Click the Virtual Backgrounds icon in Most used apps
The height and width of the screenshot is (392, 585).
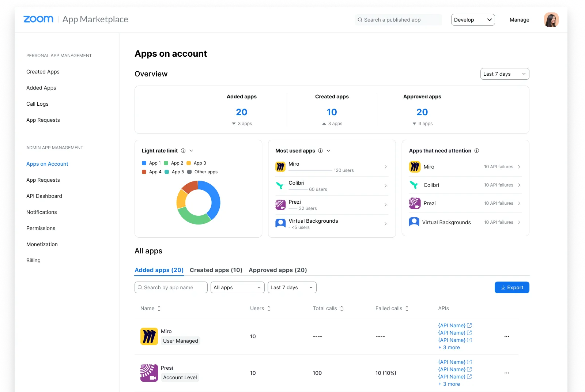[x=280, y=223]
